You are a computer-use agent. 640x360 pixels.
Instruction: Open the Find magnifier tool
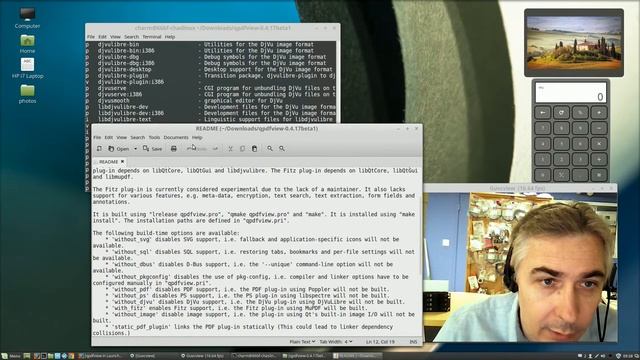click(270, 149)
